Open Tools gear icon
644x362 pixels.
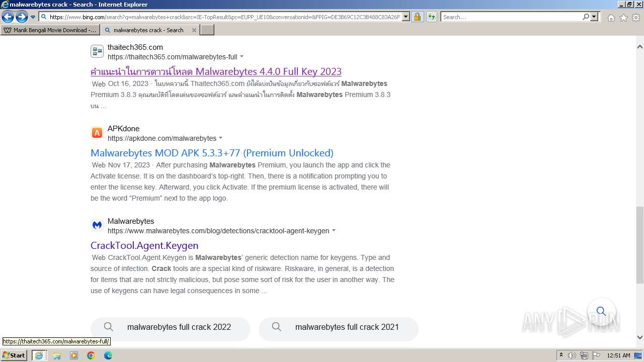click(x=636, y=18)
